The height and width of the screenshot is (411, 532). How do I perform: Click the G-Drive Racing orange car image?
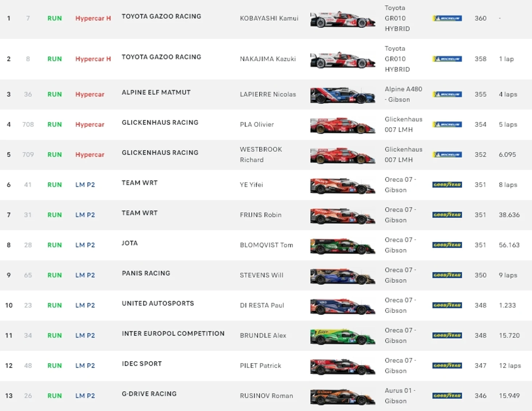pyautogui.click(x=343, y=397)
